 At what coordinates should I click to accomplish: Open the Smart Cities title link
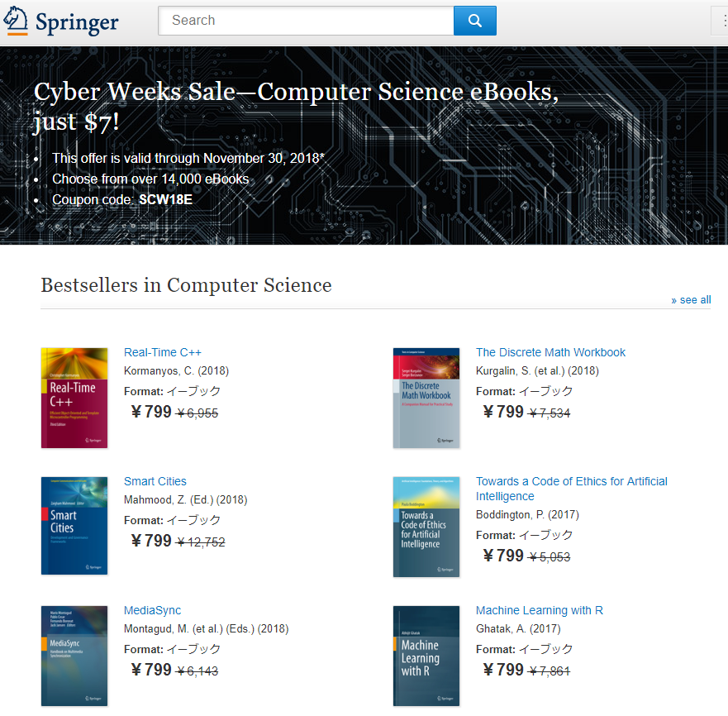155,481
